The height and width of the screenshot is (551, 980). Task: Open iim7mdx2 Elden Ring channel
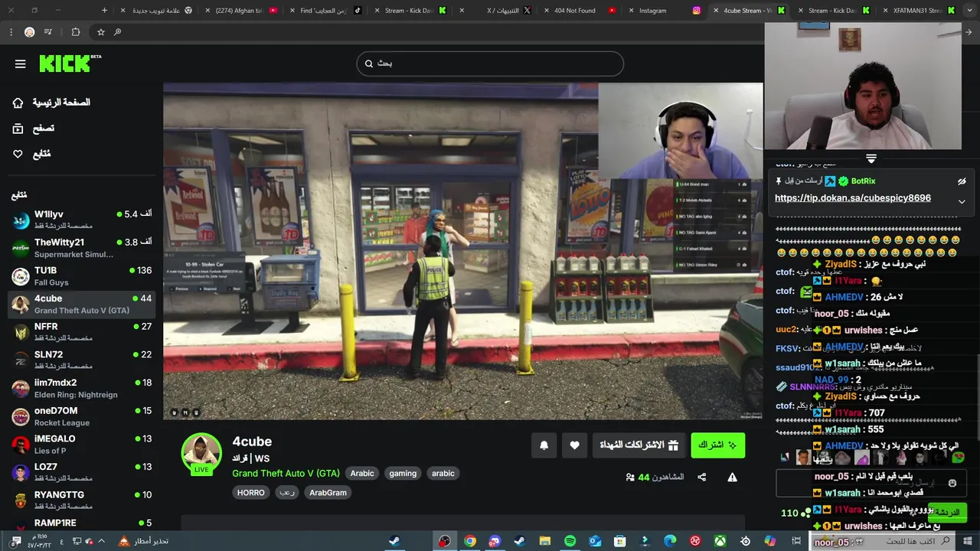tap(81, 388)
